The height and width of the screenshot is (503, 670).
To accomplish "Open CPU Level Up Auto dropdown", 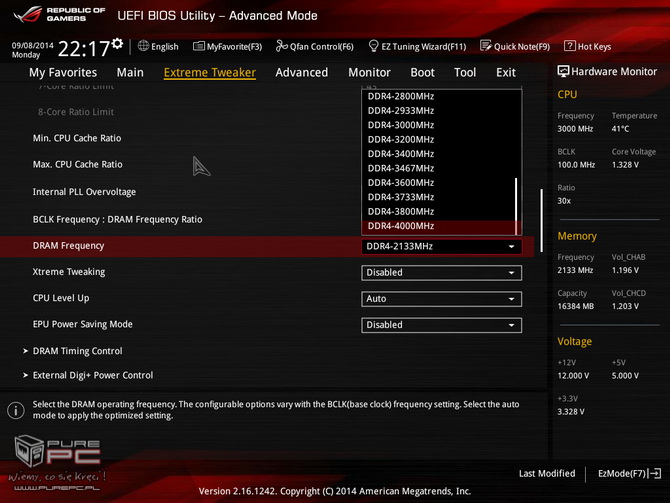I will 441,299.
